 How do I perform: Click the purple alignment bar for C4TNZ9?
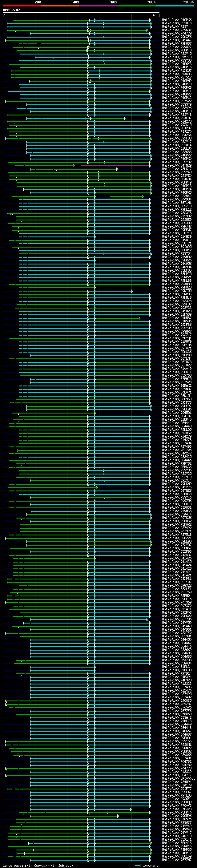pos(115,166)
